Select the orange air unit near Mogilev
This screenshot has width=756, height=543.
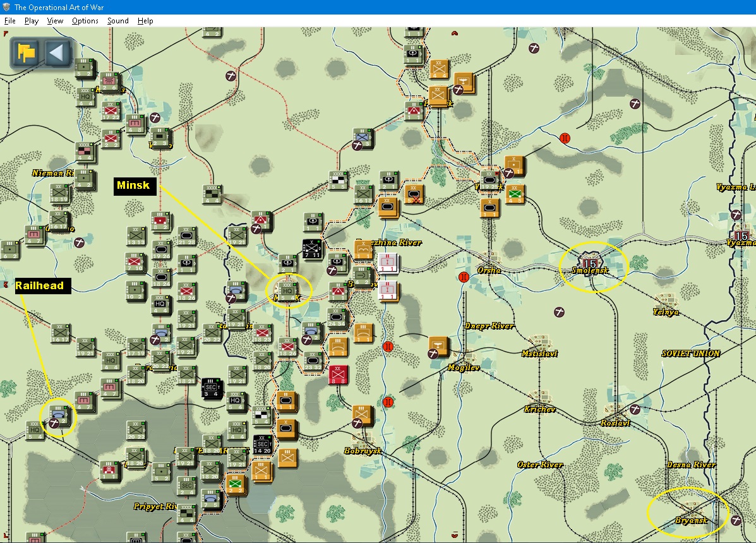point(438,347)
